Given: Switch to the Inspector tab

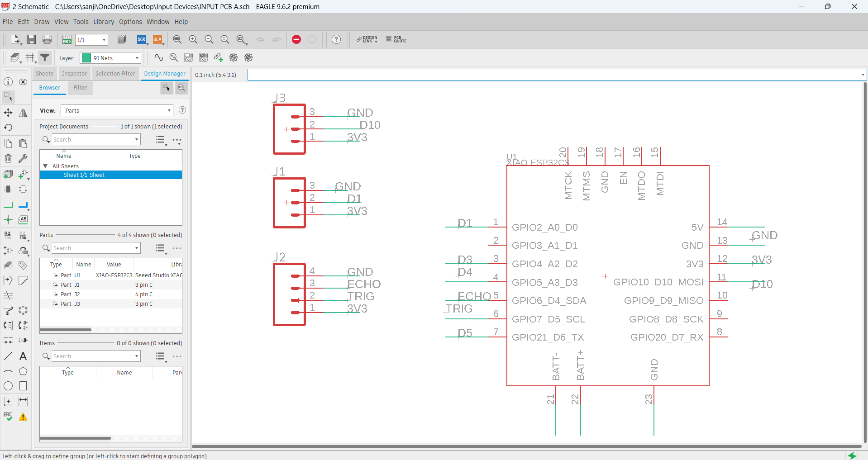Looking at the screenshot, I should [x=74, y=74].
